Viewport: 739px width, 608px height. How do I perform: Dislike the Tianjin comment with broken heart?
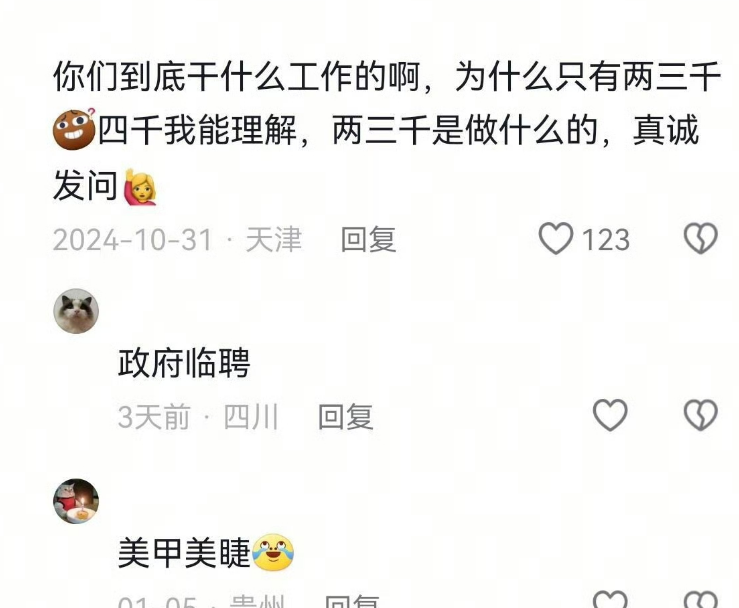pyautogui.click(x=700, y=238)
